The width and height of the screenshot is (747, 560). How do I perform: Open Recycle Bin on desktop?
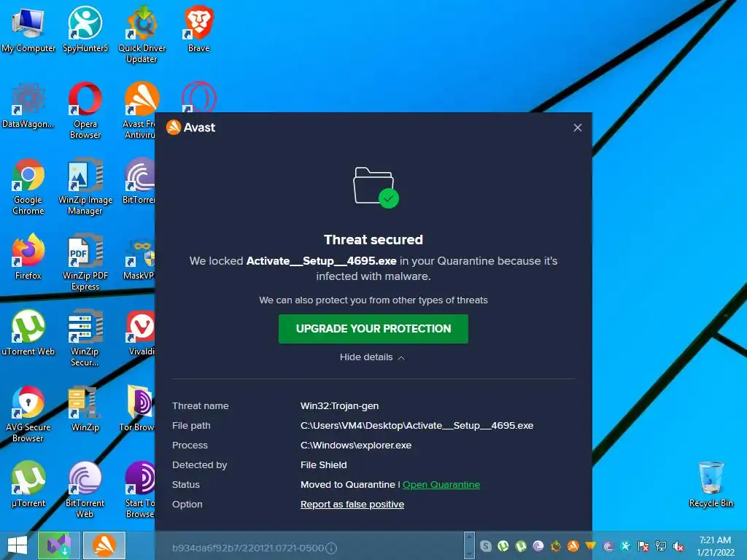(711, 485)
